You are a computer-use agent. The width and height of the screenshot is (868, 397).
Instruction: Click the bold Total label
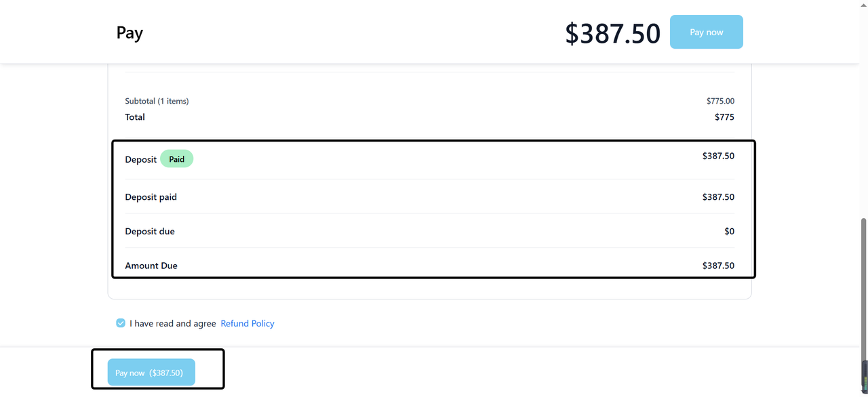pos(135,117)
